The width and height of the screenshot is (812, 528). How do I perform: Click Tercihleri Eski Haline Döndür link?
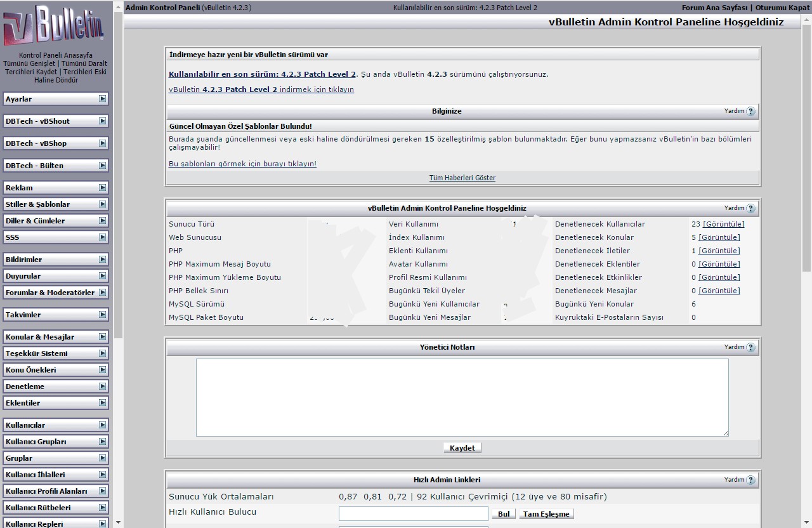point(70,76)
